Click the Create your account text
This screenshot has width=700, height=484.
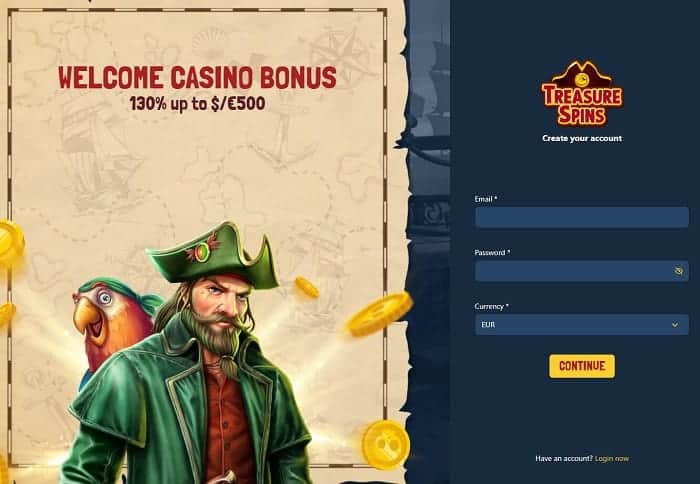(x=582, y=138)
